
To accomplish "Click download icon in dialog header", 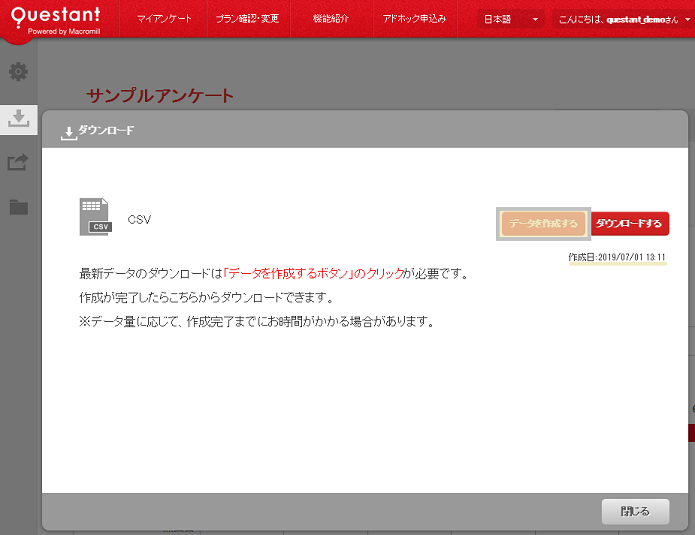I will click(x=68, y=131).
